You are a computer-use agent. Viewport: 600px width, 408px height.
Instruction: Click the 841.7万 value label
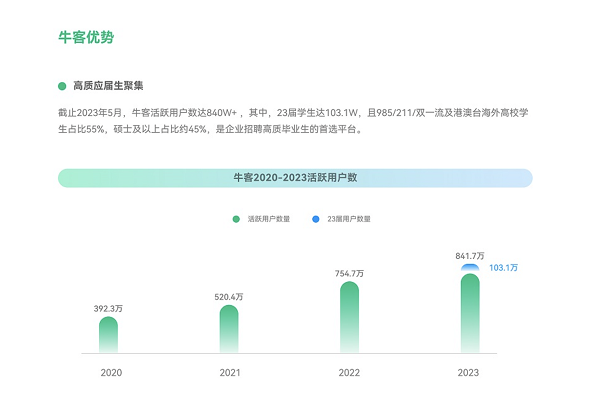470,256
